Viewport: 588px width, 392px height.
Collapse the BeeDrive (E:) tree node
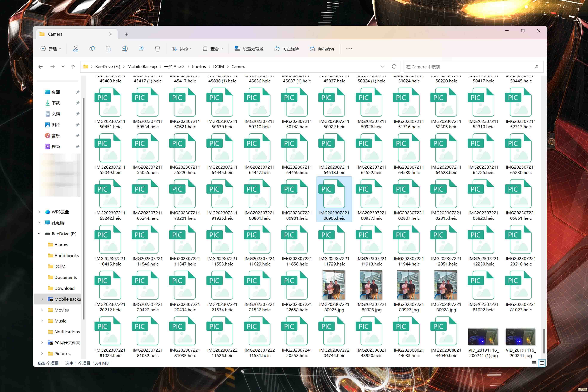click(39, 234)
